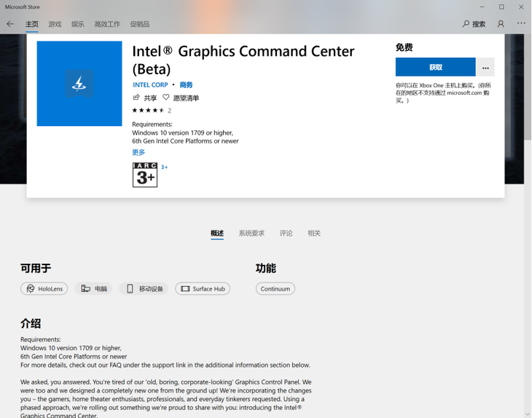532x418 pixels.
Task: Open search with the magnifier icon
Action: tap(466, 24)
